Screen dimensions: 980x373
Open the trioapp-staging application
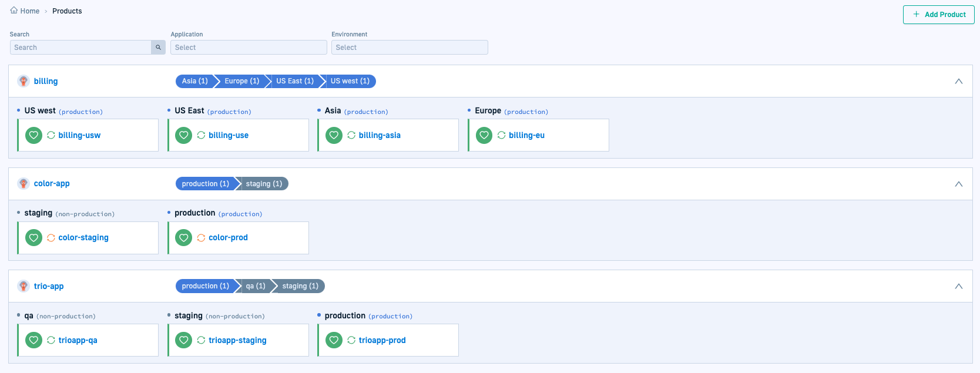click(237, 340)
